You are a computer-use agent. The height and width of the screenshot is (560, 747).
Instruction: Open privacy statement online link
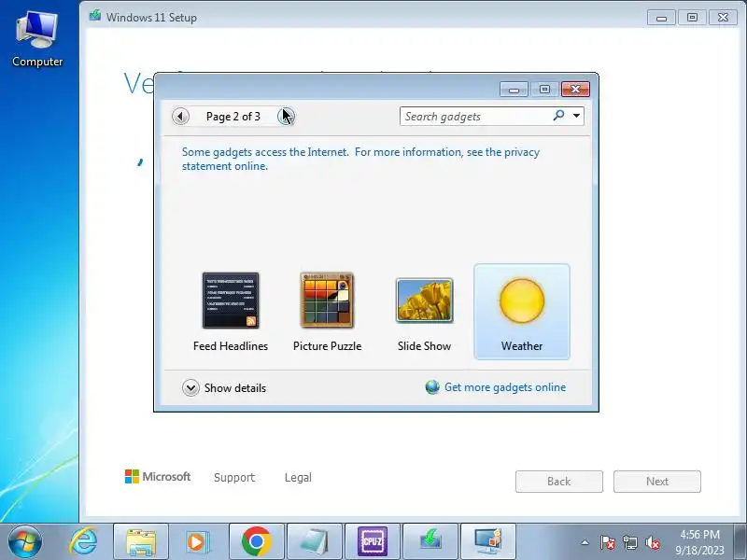[360, 159]
